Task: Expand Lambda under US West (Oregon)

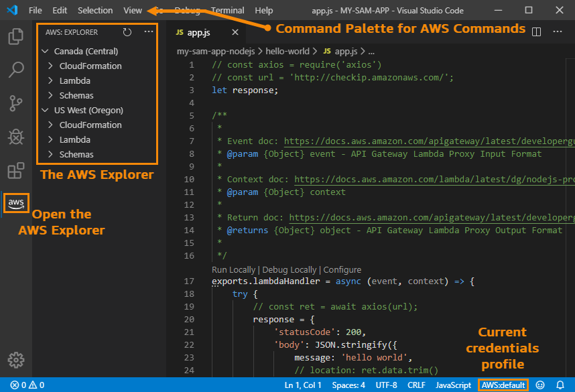Action: 51,139
